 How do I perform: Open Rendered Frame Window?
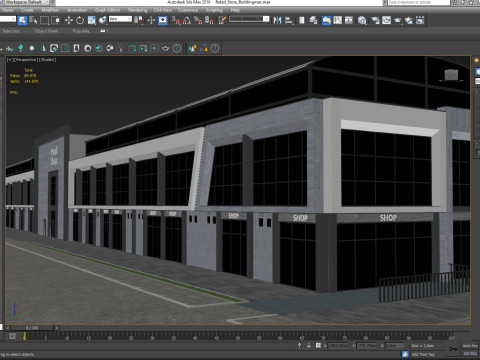click(386, 20)
